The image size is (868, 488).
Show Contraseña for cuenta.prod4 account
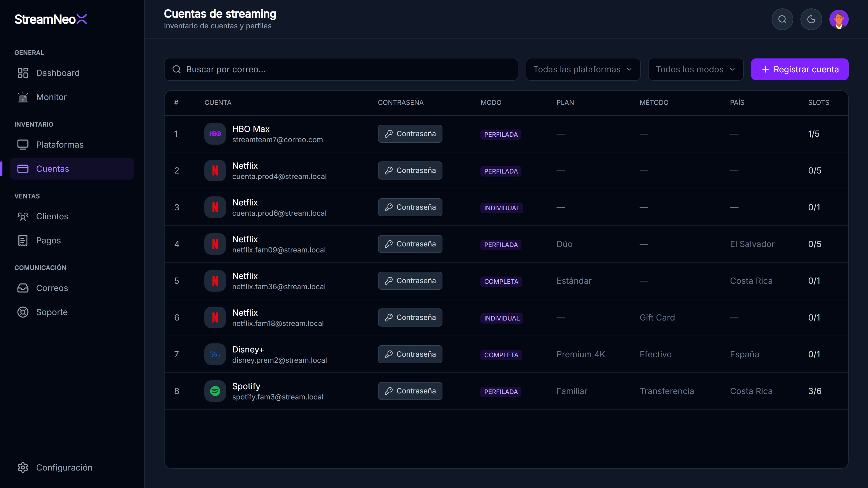[x=410, y=170]
